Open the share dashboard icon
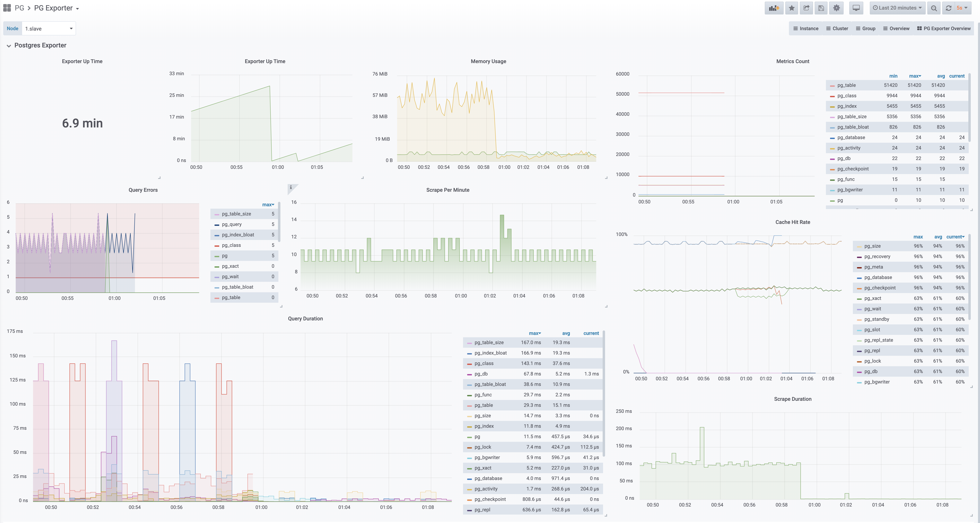Screen dimensions: 980x523 (806, 8)
